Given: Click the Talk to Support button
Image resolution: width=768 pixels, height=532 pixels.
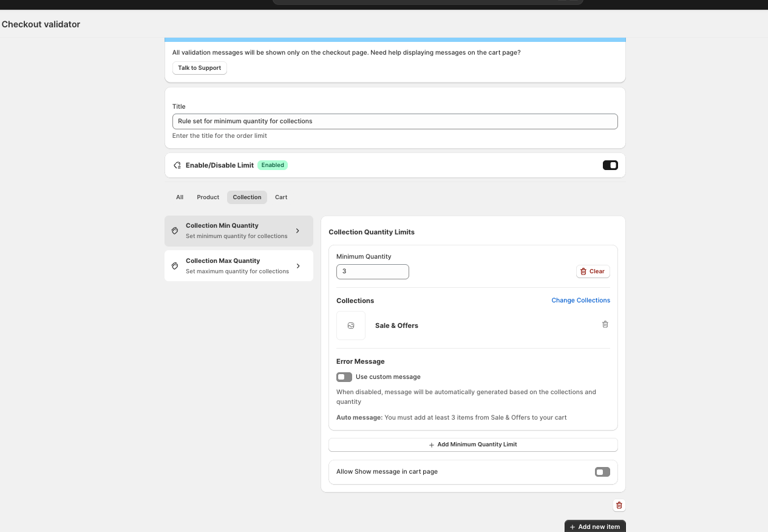Looking at the screenshot, I should [x=199, y=68].
